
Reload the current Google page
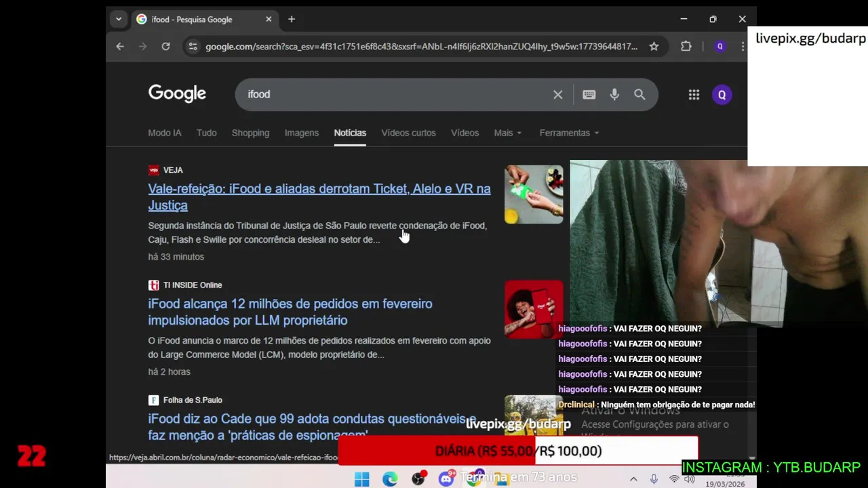tap(165, 46)
